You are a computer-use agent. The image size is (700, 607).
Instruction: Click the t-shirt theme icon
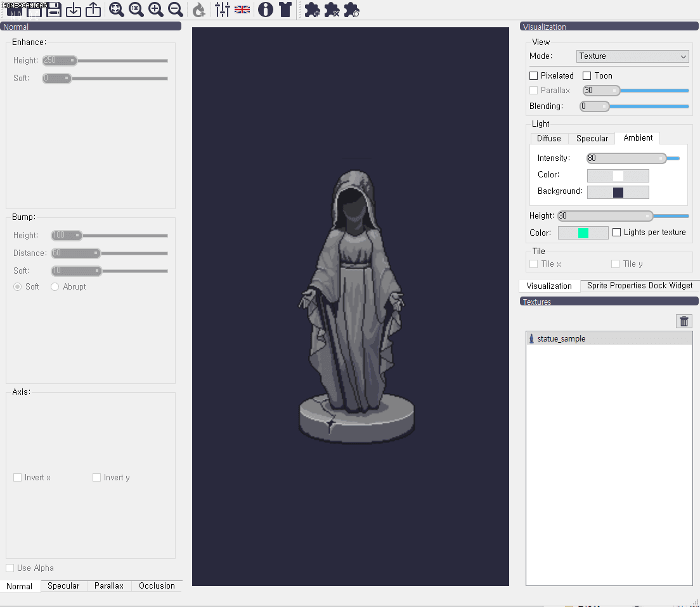pos(285,10)
